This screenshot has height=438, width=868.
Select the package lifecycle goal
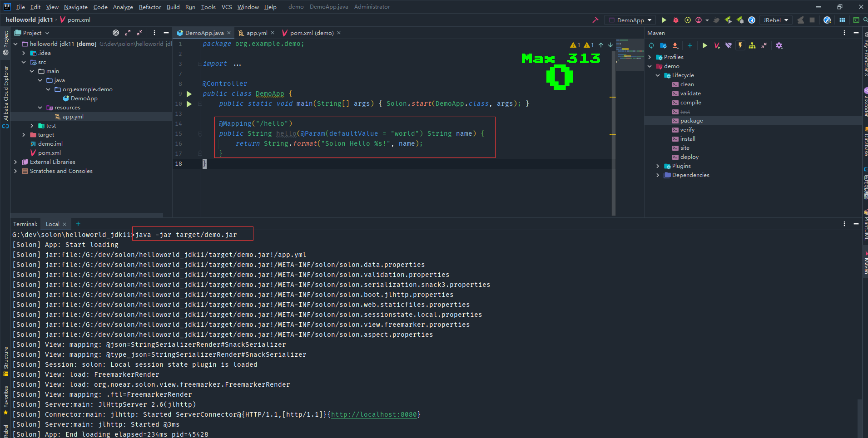click(691, 121)
